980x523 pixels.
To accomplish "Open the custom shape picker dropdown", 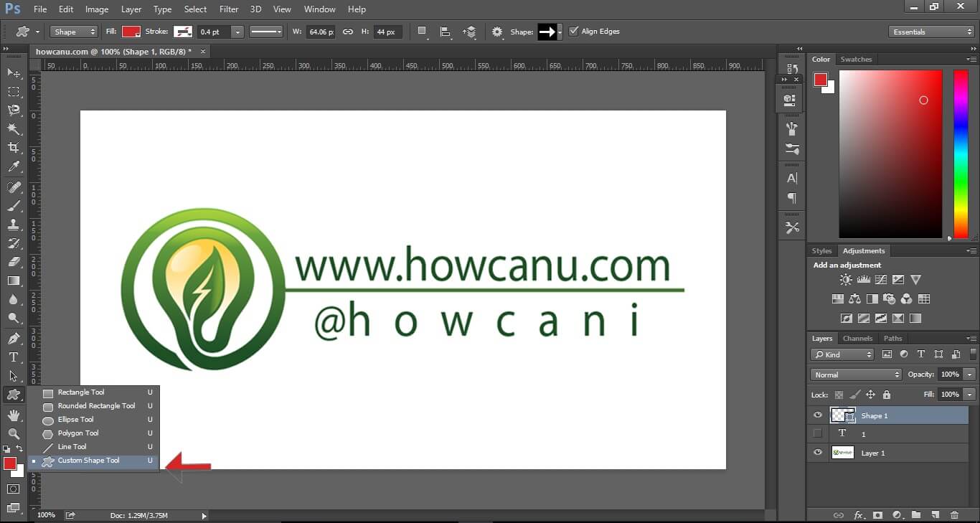I will (x=560, y=32).
